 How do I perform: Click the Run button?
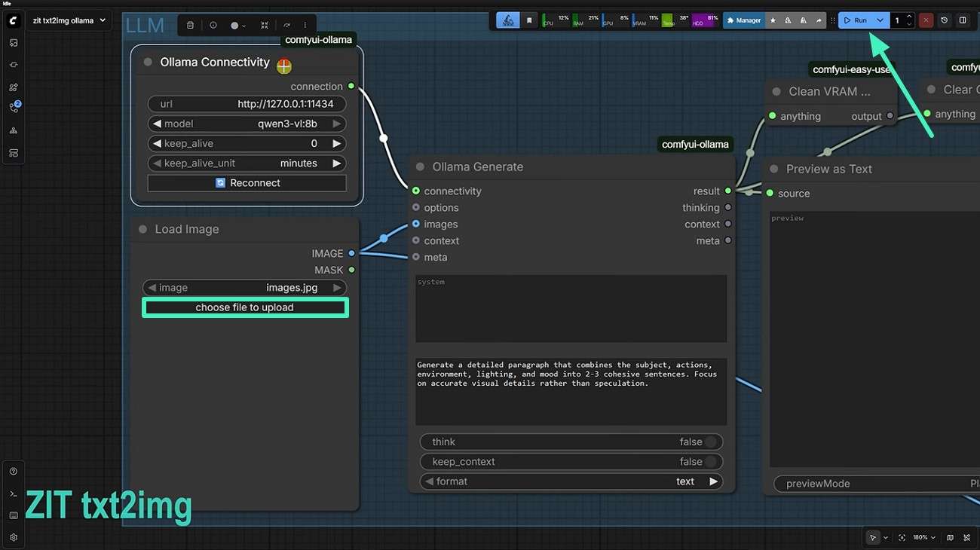(856, 20)
